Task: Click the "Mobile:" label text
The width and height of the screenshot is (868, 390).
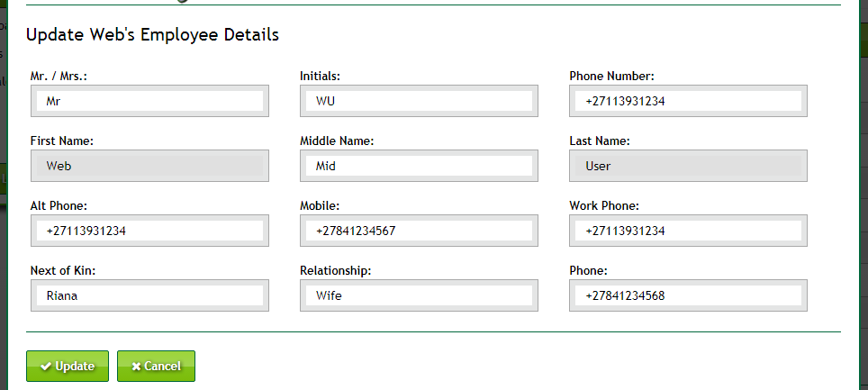Action: (320, 205)
